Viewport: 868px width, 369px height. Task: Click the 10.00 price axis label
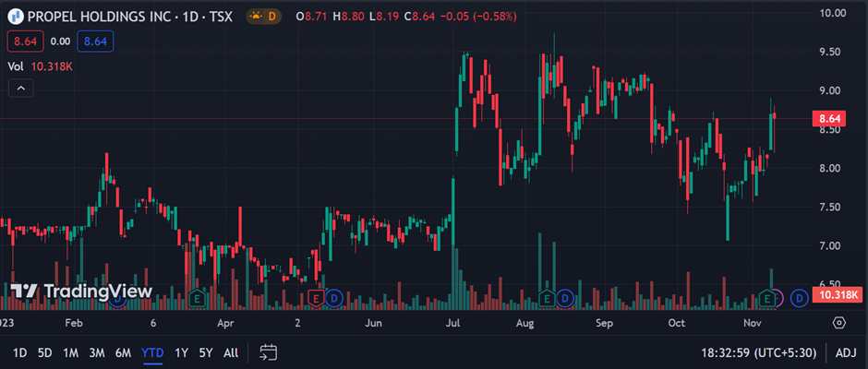click(832, 13)
